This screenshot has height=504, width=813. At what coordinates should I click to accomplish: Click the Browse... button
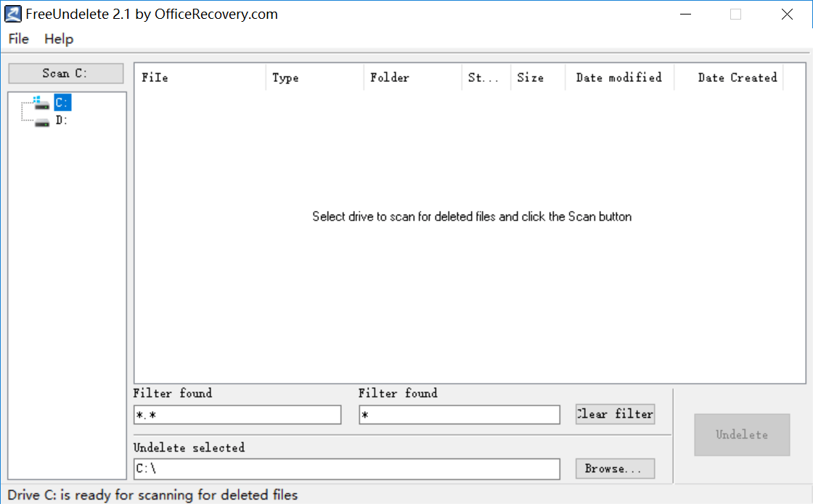coord(615,468)
